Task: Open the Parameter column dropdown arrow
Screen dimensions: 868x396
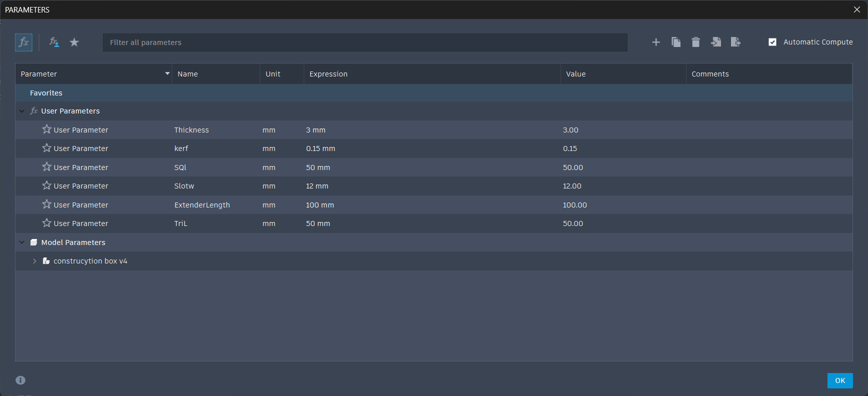Action: (167, 73)
